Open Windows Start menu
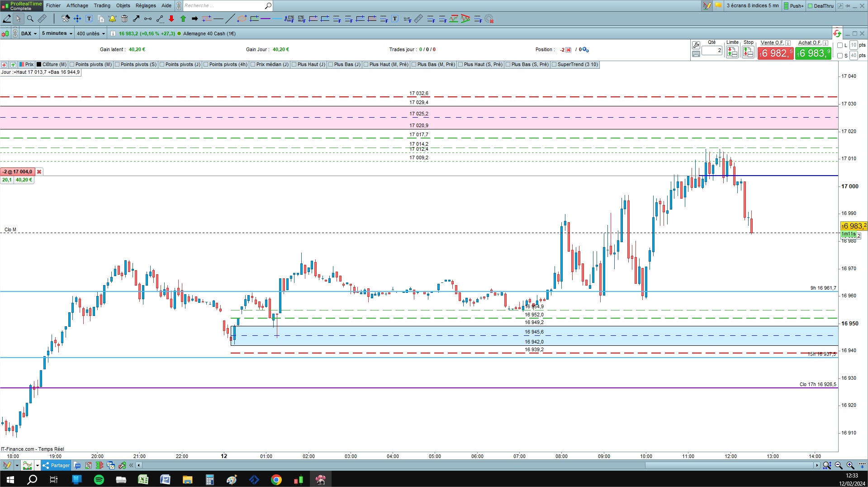The image size is (868, 487). coord(10,479)
